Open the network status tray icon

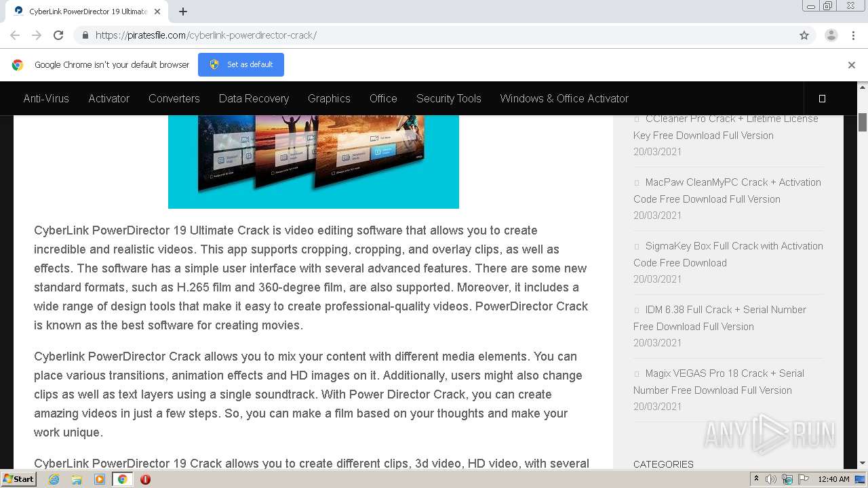[787, 479]
